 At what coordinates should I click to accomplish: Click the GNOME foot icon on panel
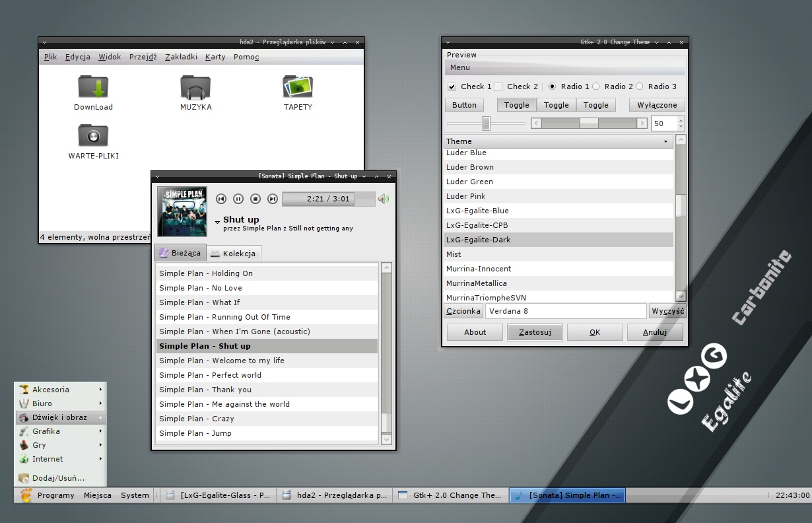[26, 495]
